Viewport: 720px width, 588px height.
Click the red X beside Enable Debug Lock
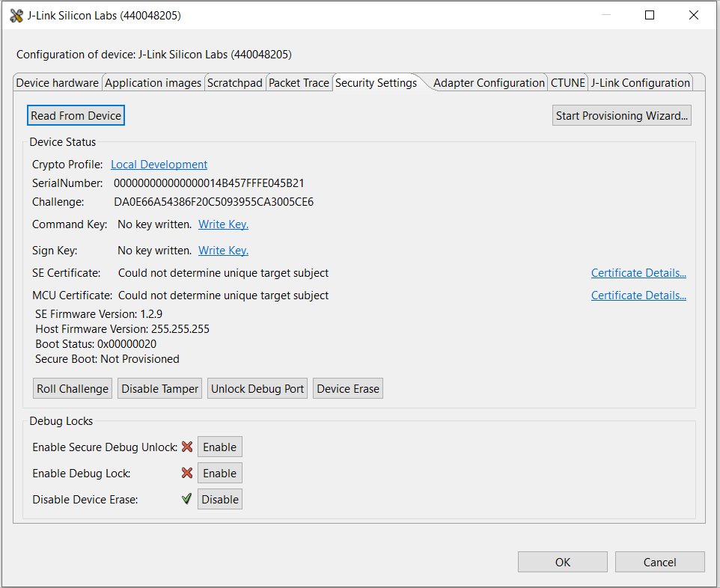(187, 473)
